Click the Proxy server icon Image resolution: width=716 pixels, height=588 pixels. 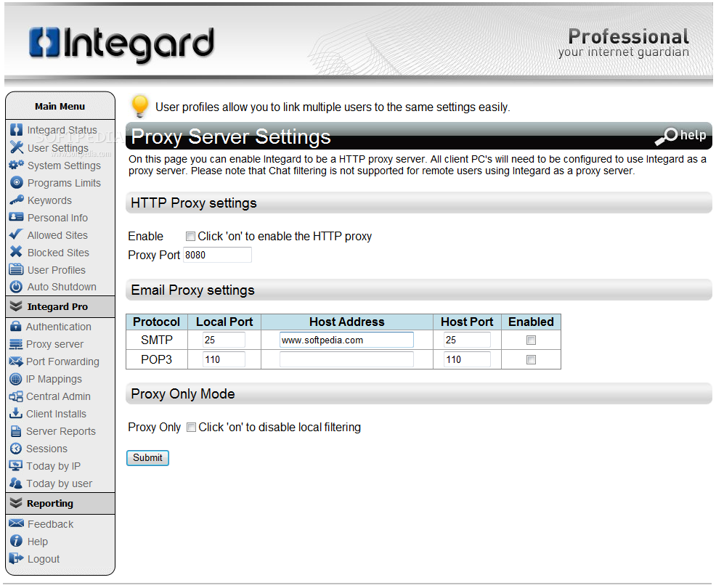[x=15, y=344]
